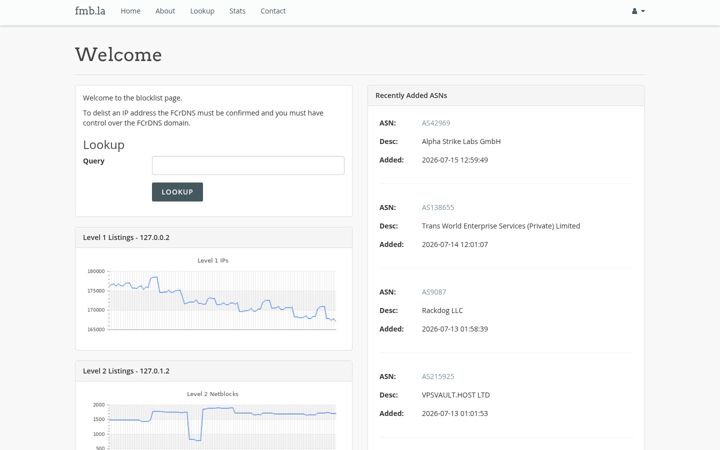Select description 'Alpha Strike Labs GmbH'

pyautogui.click(x=461, y=141)
